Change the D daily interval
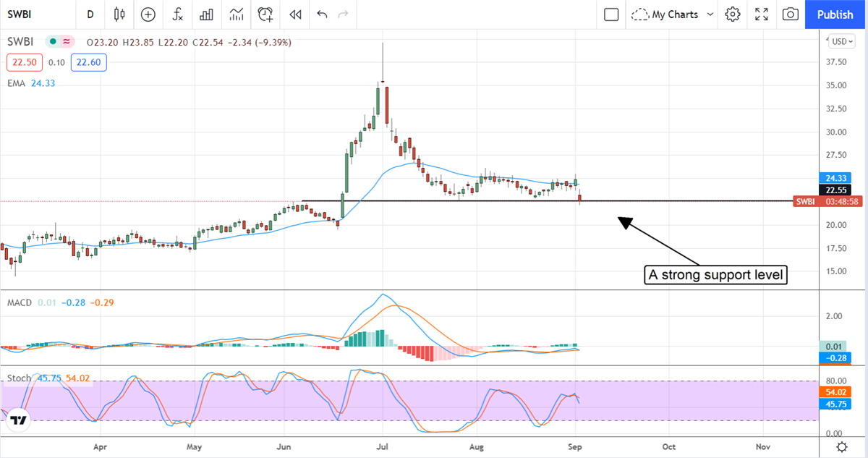Screen dimensions: 868x458 90,14
